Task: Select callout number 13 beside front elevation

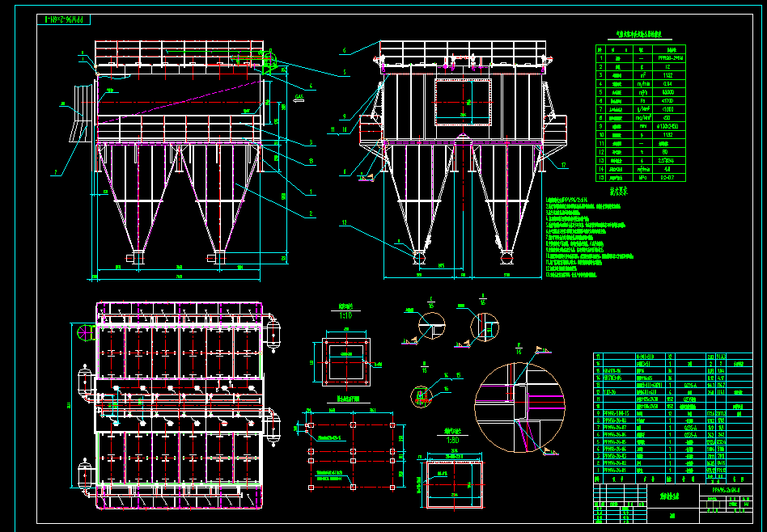Action: 310,160
